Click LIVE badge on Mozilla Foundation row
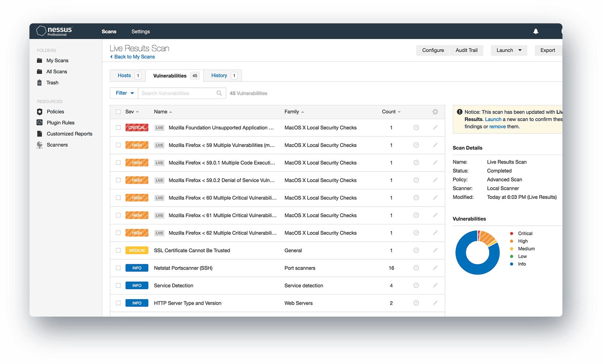 [x=159, y=128]
